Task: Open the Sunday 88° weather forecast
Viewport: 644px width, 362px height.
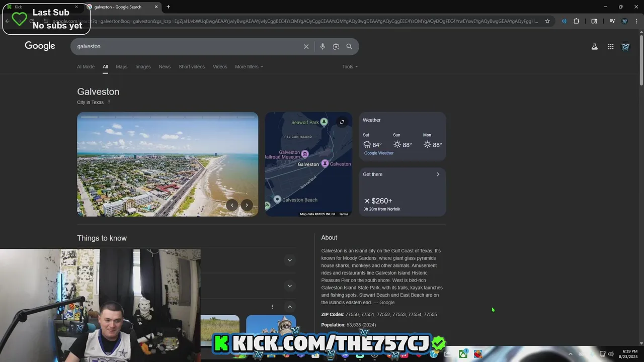Action: point(403,141)
